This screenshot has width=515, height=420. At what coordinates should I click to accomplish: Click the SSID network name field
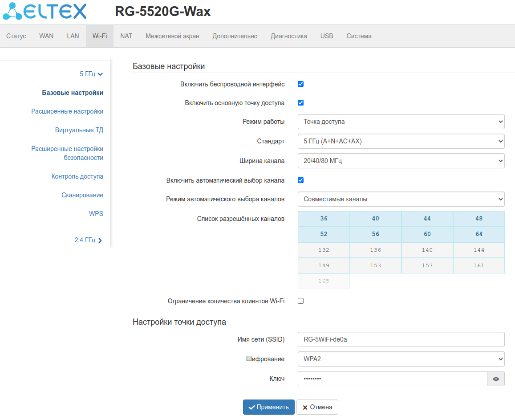[x=401, y=339]
